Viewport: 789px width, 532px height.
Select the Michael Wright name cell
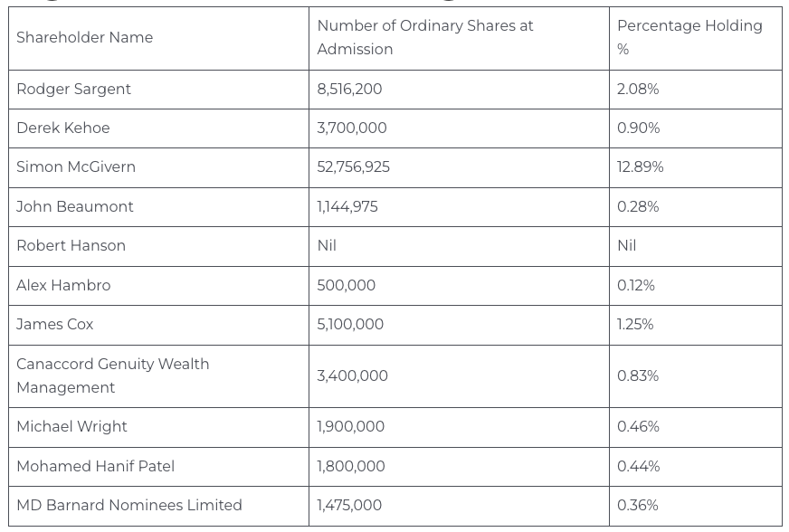[71, 426]
